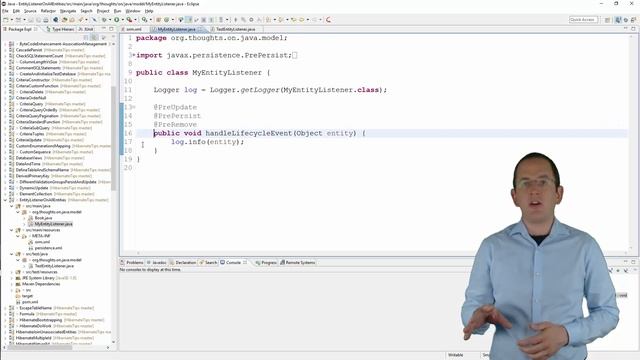The width and height of the screenshot is (640, 360).
Task: Select Book.java in Package Explorer
Action: click(x=43, y=218)
